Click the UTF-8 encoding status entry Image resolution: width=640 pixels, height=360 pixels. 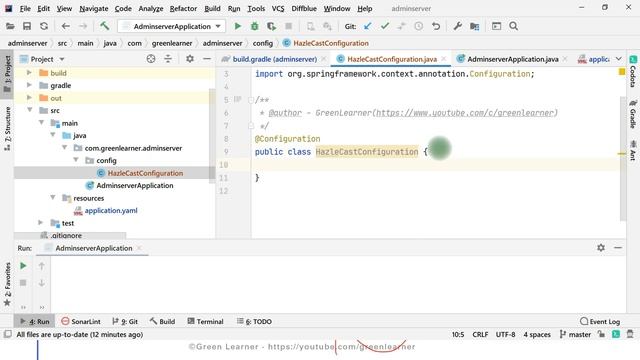point(505,334)
